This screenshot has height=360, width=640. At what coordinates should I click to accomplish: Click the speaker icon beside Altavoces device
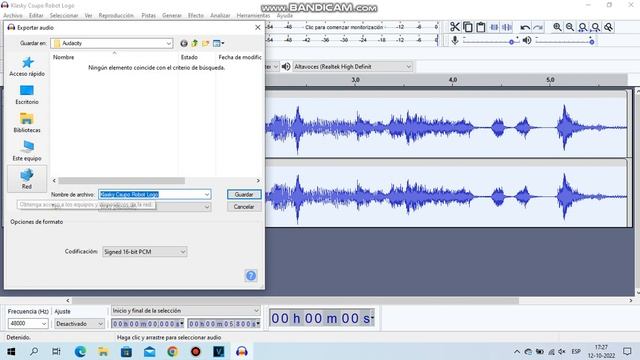(x=286, y=67)
